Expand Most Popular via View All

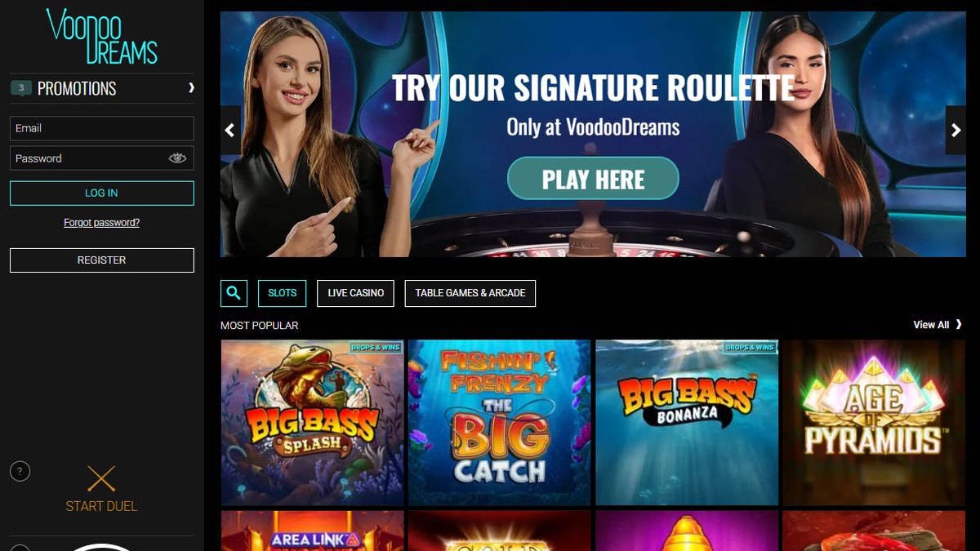[938, 325]
